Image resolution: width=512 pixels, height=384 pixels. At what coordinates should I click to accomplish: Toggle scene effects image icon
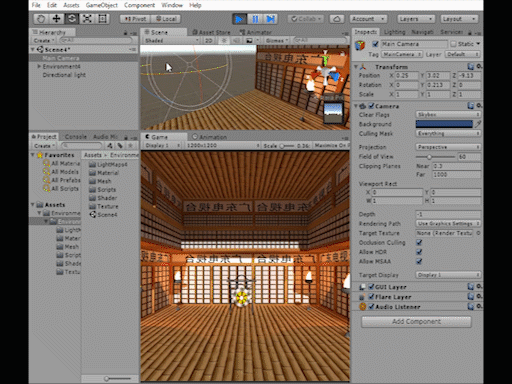tap(249, 40)
